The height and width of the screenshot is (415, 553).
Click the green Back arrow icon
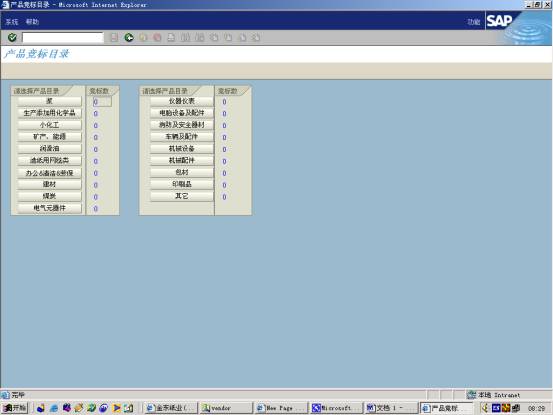tap(129, 37)
